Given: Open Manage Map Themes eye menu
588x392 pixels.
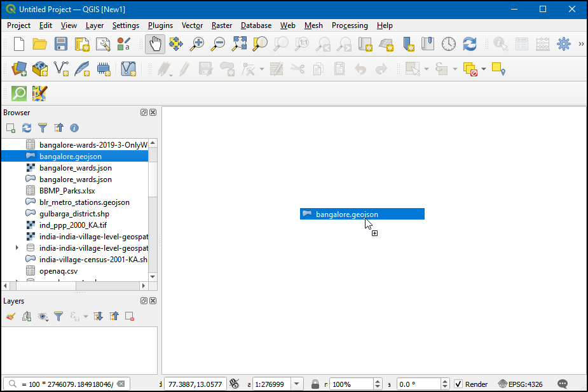Looking at the screenshot, I should coord(43,316).
